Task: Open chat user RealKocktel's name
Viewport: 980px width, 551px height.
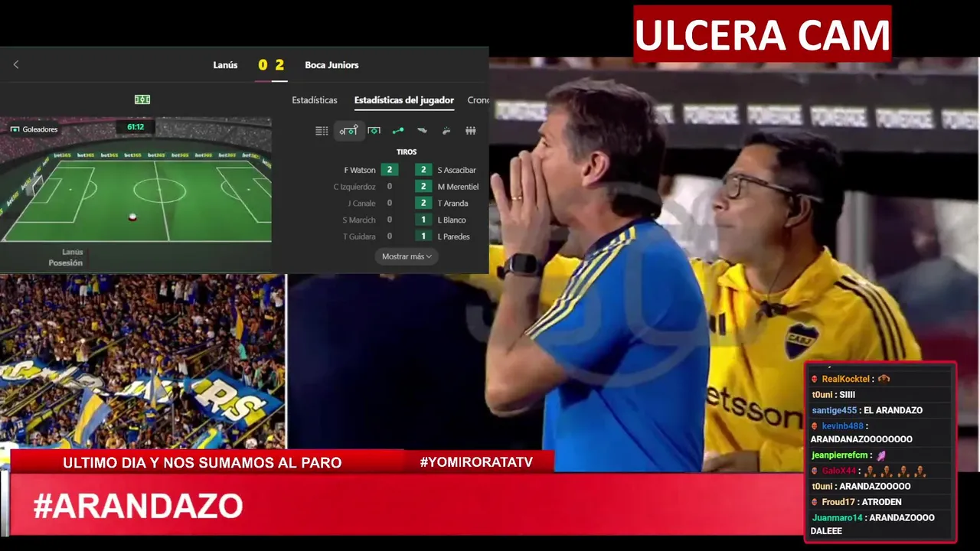Action: pyautogui.click(x=845, y=379)
